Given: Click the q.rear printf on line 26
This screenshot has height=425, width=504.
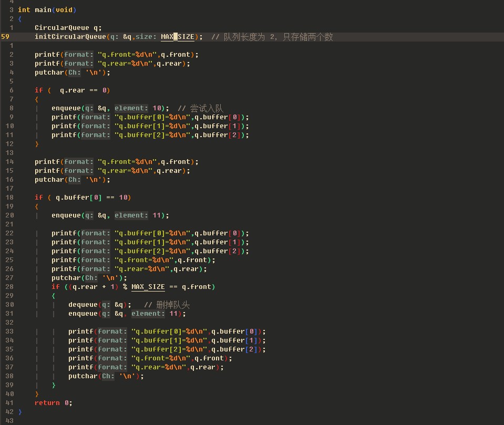Looking at the screenshot, I should click(x=129, y=269).
